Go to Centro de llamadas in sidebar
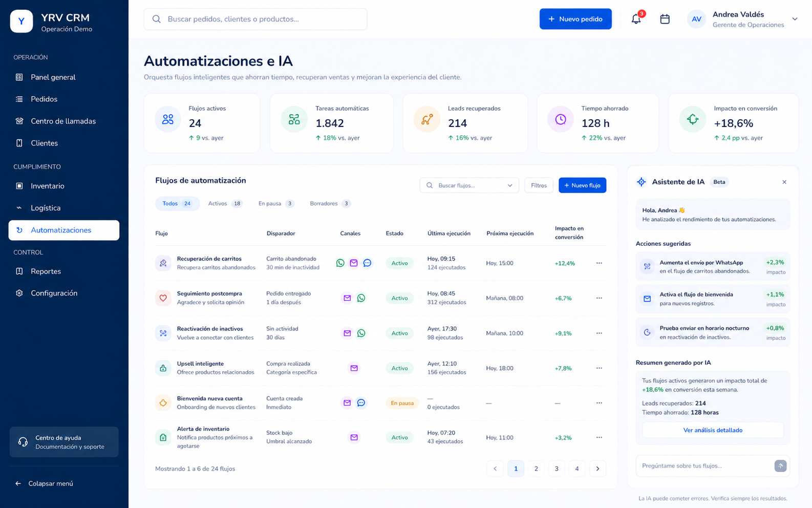Screen dimensions: 812x508 pyautogui.click(x=64, y=121)
